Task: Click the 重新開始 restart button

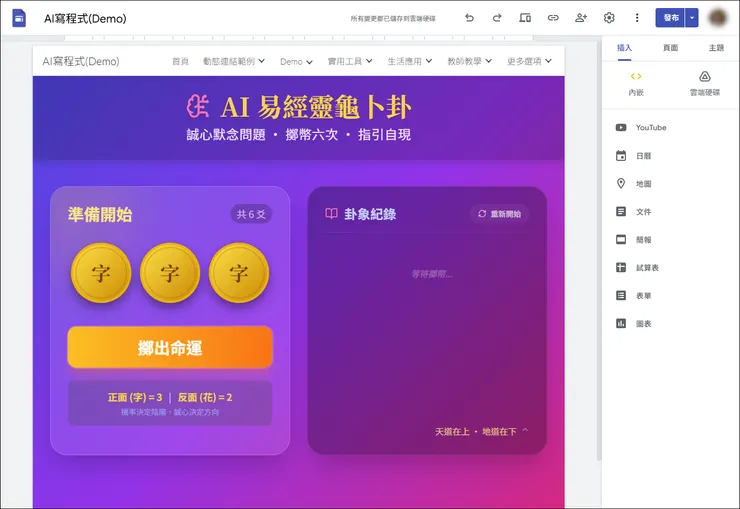Action: (499, 214)
